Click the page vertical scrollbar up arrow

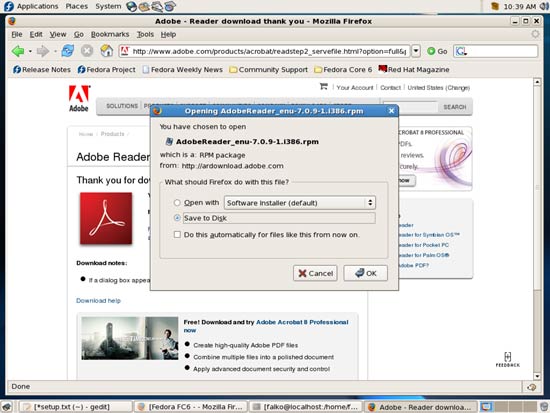coord(537,82)
